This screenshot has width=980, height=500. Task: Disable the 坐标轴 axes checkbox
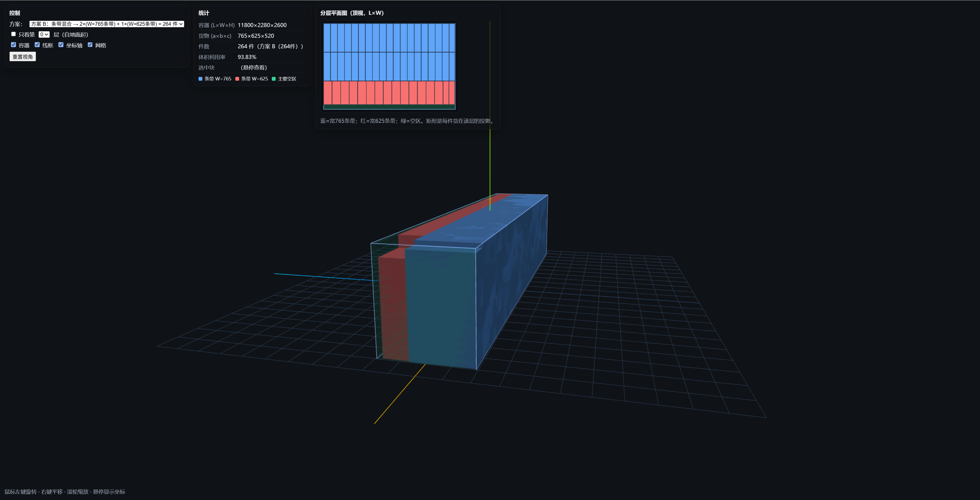coord(61,45)
